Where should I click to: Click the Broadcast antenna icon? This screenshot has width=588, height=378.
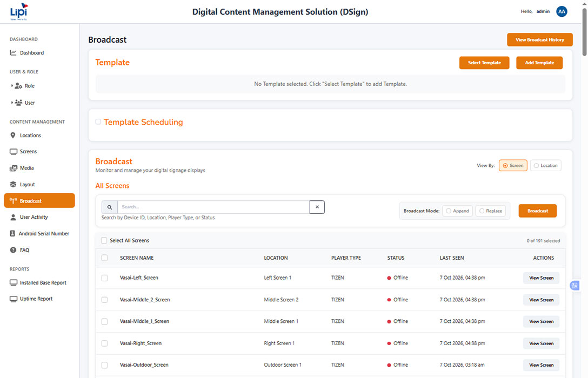(x=13, y=201)
